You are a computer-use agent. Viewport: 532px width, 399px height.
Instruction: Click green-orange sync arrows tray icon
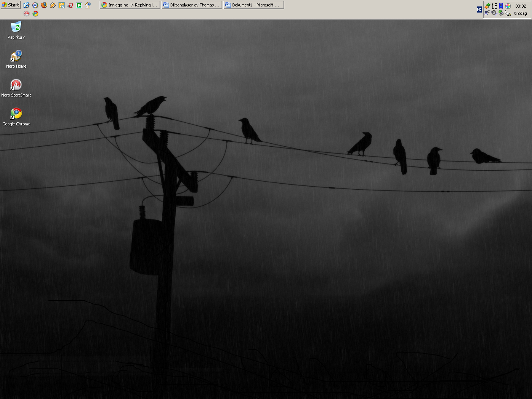click(x=488, y=6)
